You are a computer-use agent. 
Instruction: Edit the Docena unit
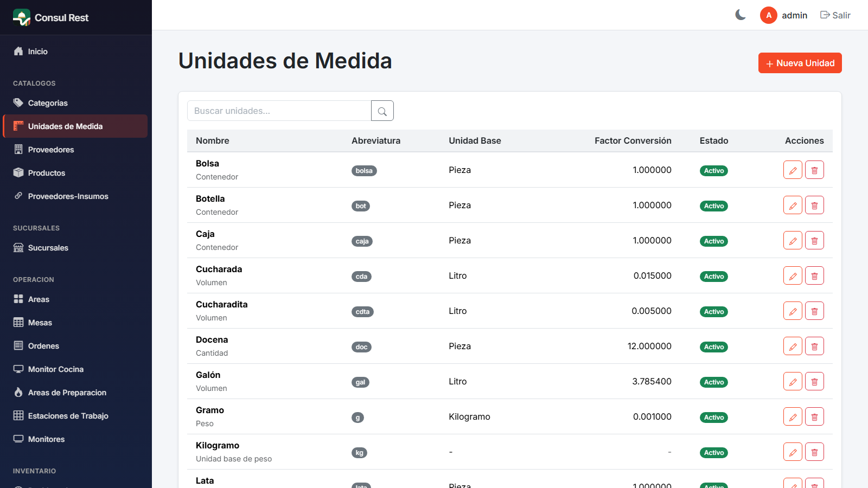click(793, 346)
